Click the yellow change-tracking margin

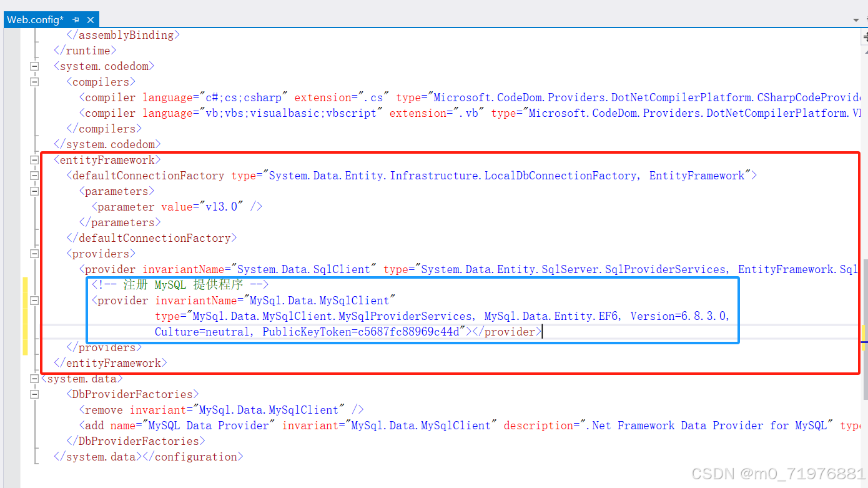click(25, 312)
